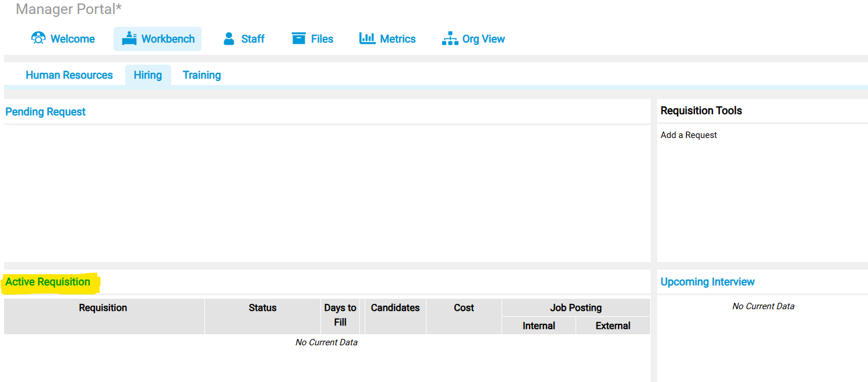
Task: Select the Days to Fill column header
Action: click(x=340, y=315)
